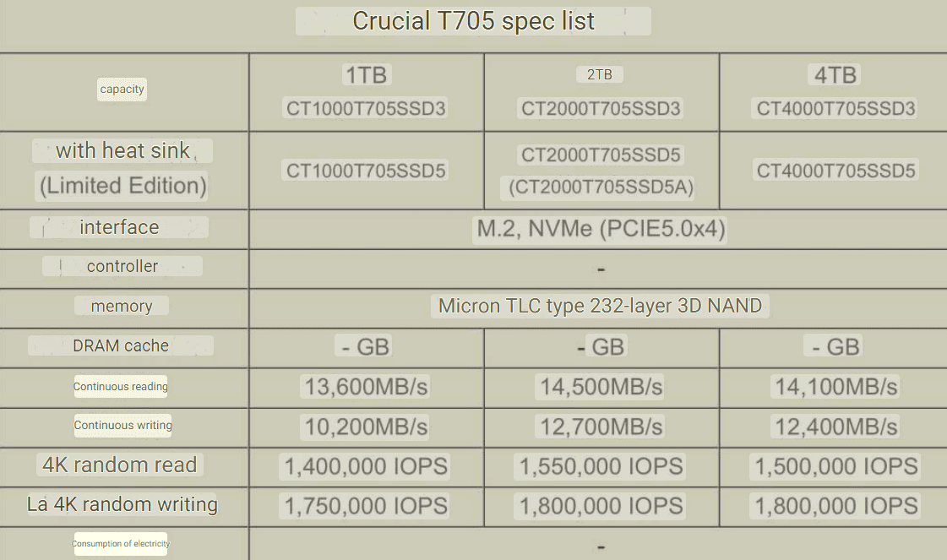The height and width of the screenshot is (560, 947).
Task: Click the CT4000T705SSD5 heat sink model
Action: coord(835,171)
